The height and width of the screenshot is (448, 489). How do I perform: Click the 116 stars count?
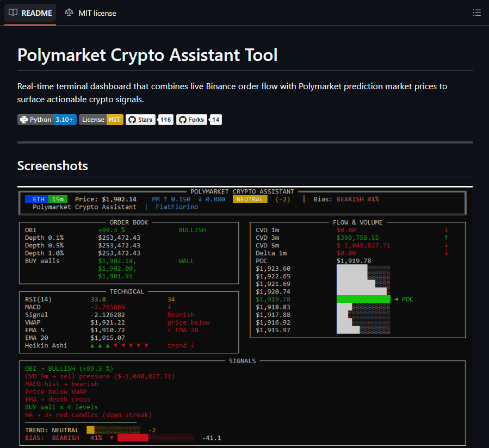coord(165,120)
